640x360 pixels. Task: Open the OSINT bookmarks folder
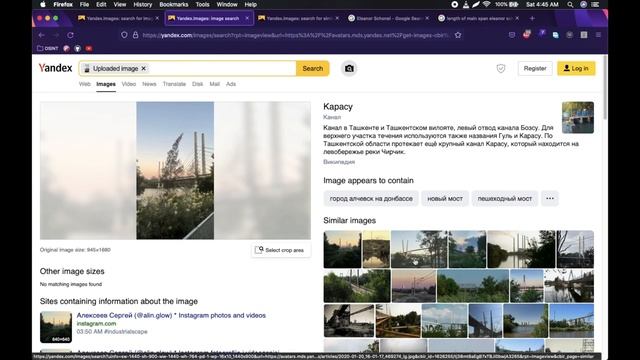[48, 48]
